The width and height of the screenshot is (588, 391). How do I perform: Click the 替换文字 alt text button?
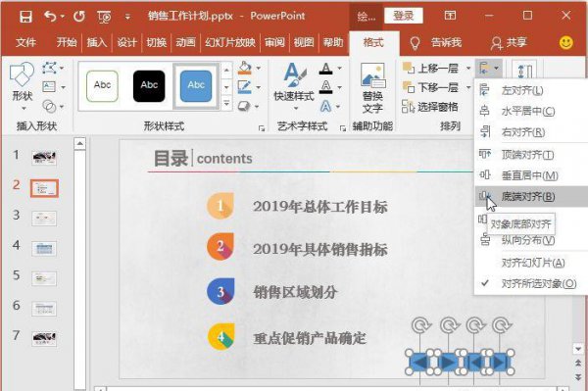click(372, 88)
